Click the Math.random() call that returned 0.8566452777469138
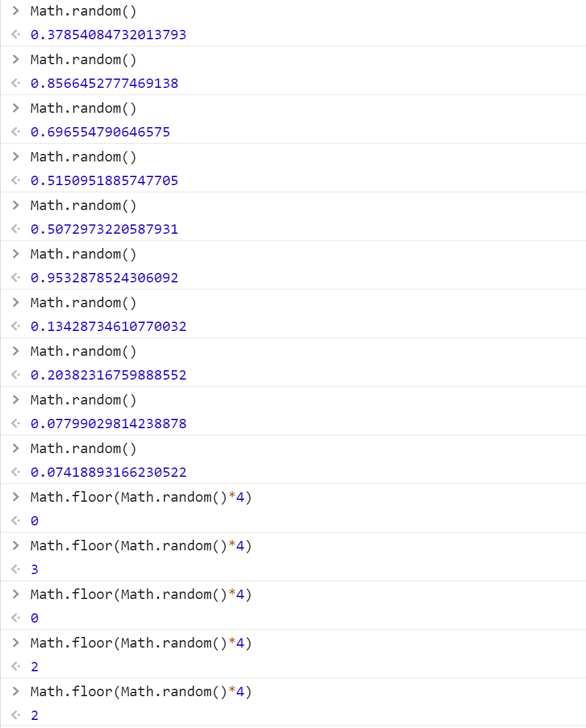Viewport: 586px width, 728px height. click(84, 59)
